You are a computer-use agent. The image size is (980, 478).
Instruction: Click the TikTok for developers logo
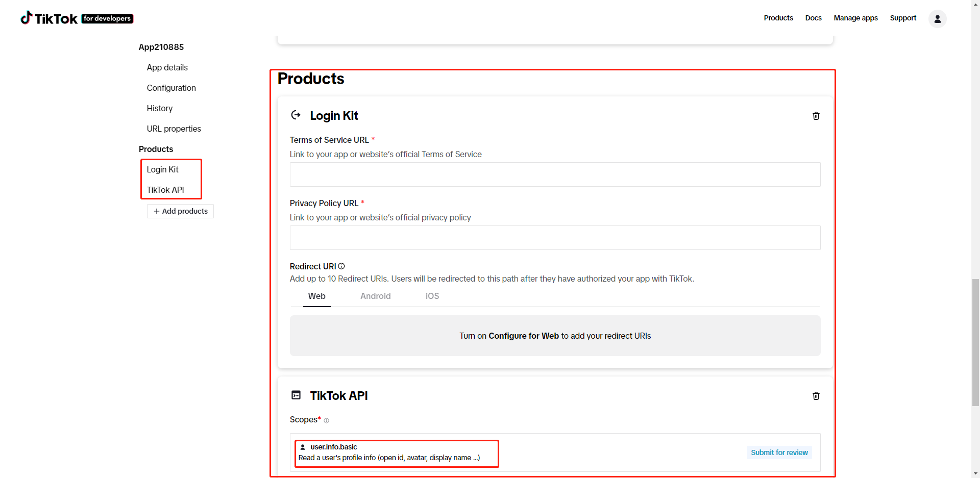(77, 18)
